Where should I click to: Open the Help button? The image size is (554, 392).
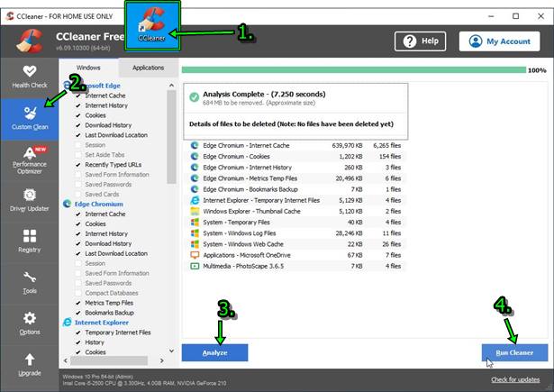click(x=420, y=41)
